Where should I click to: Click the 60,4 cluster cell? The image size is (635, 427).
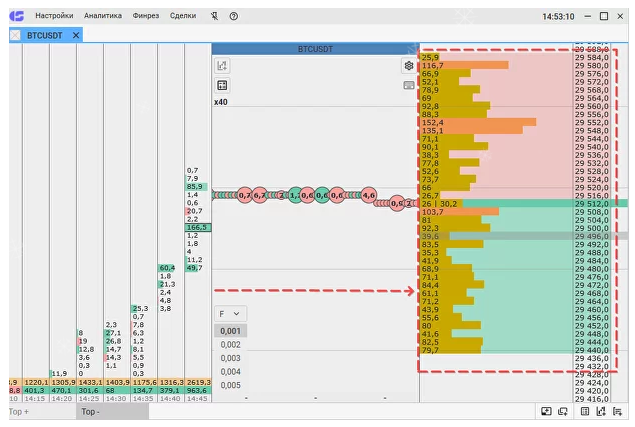tap(166, 268)
